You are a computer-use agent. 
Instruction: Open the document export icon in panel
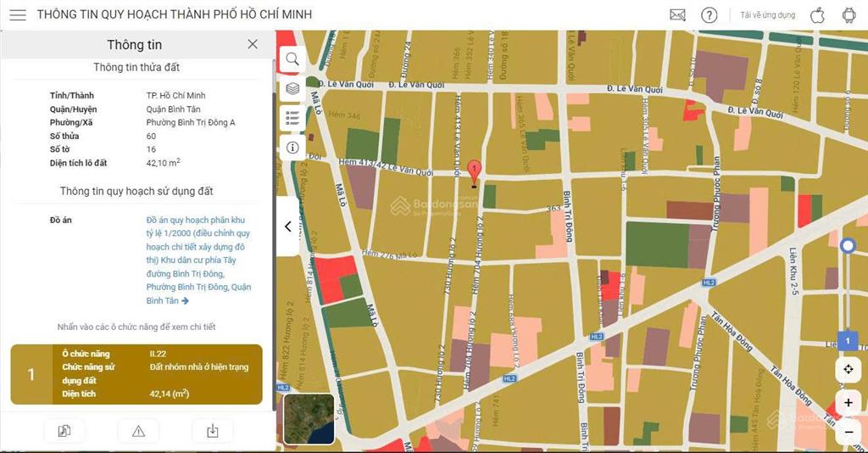click(64, 431)
